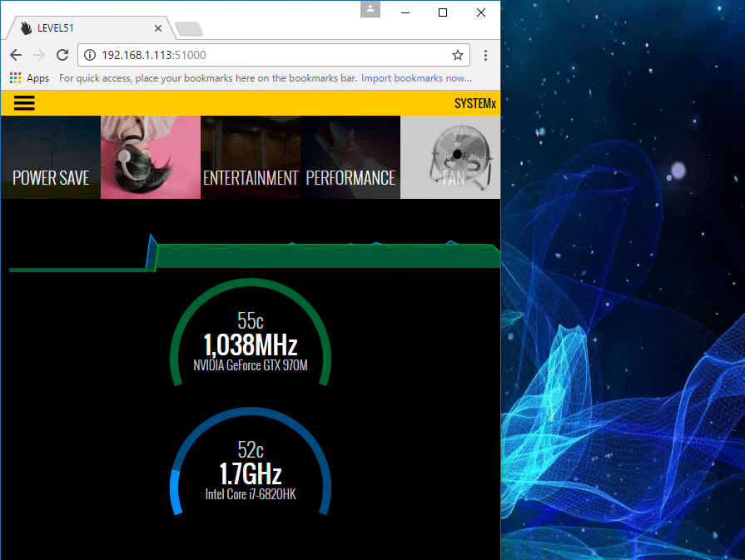The width and height of the screenshot is (745, 560).
Task: Select the pink headphones profile tile
Action: (151, 157)
